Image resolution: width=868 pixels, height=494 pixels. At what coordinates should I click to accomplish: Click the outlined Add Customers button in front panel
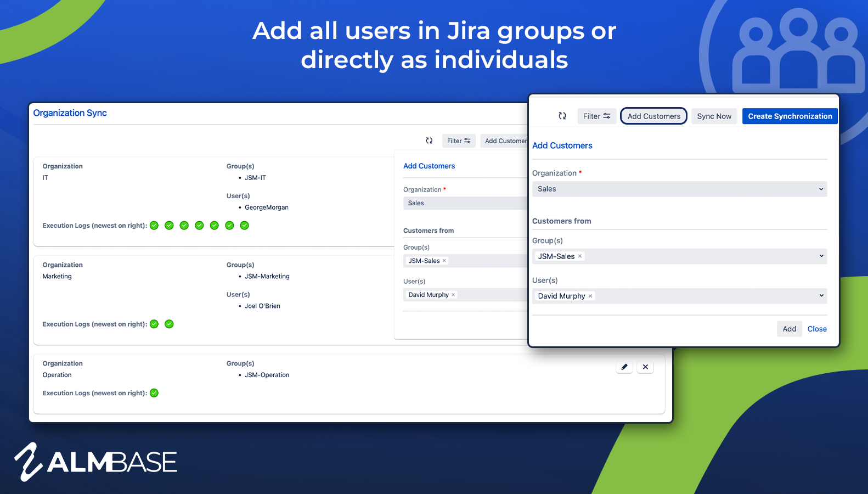(653, 116)
